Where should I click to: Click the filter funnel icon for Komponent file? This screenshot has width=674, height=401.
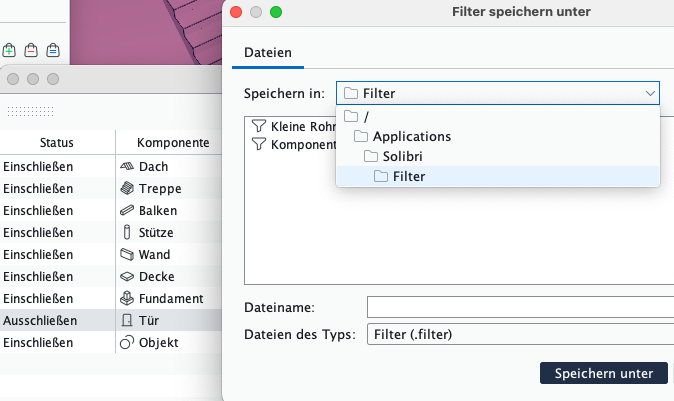coord(259,144)
